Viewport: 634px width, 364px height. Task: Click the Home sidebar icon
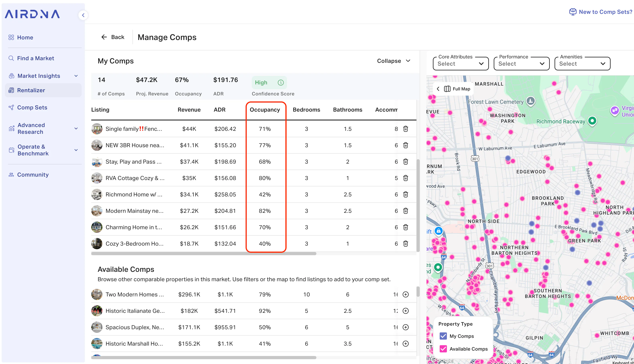pyautogui.click(x=11, y=38)
